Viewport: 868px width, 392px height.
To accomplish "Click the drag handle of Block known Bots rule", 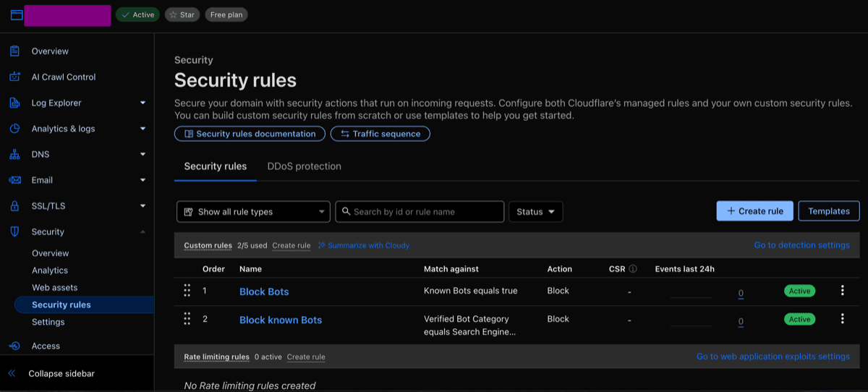I will 187,319.
